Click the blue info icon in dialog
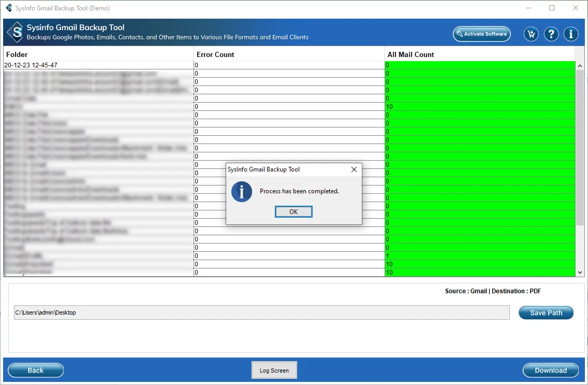The width and height of the screenshot is (588, 385). pyautogui.click(x=241, y=191)
